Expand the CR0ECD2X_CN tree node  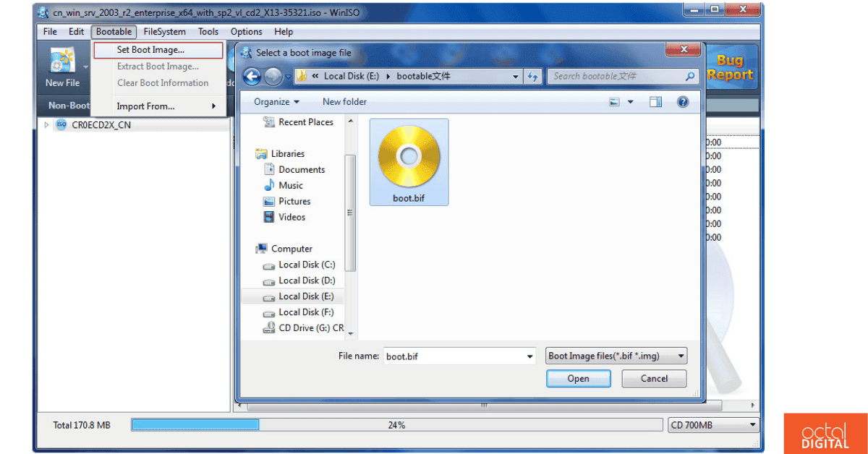45,124
